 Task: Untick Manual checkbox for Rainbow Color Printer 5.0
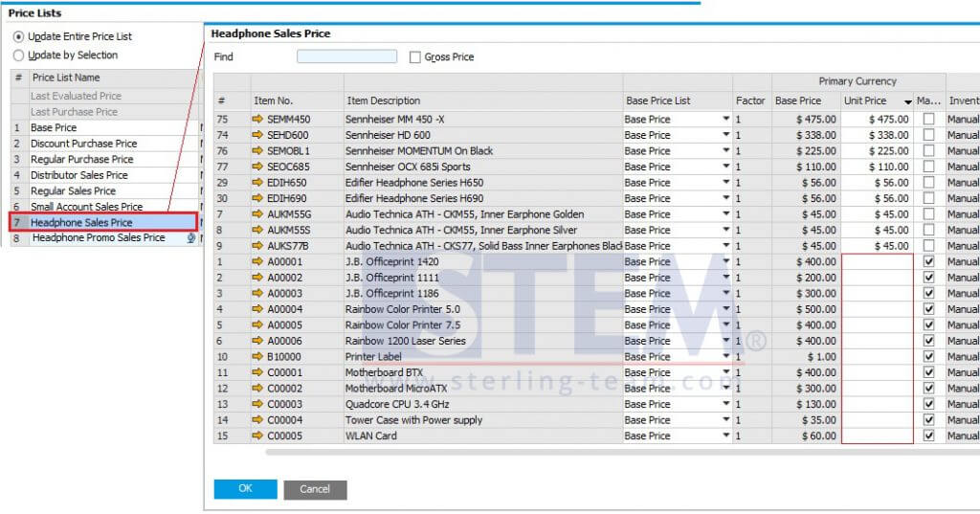928,309
